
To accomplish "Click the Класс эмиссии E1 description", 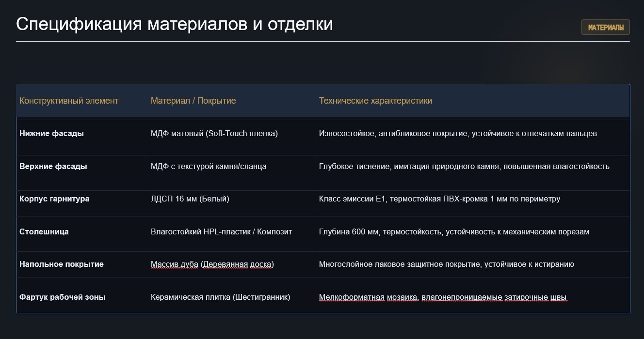I will (x=439, y=199).
